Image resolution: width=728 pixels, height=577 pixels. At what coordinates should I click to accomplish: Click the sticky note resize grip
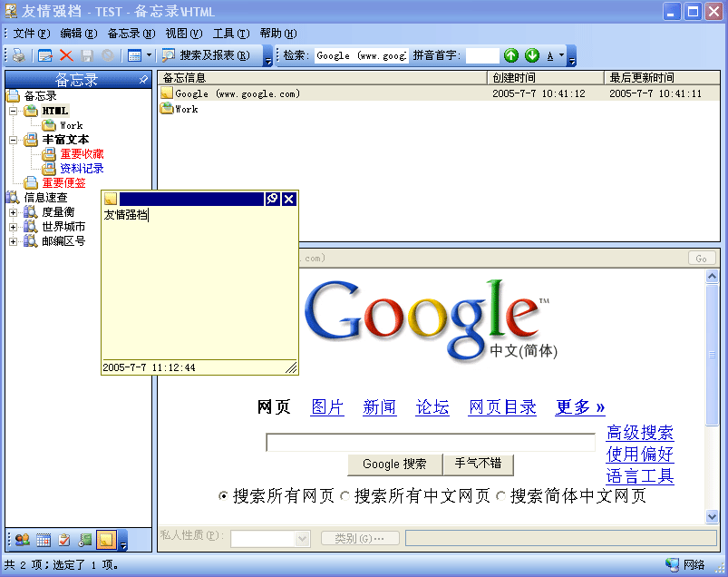point(292,367)
